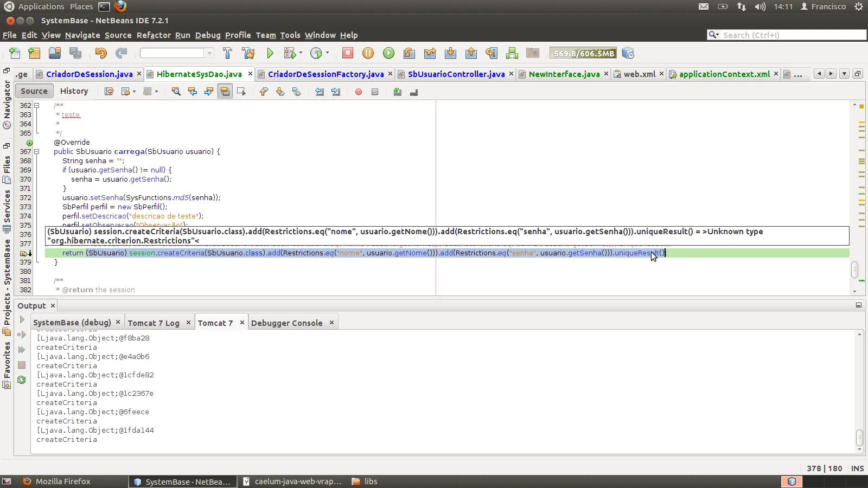Click the Apply Code Changes icon
This screenshot has height=488, width=868.
(512, 53)
